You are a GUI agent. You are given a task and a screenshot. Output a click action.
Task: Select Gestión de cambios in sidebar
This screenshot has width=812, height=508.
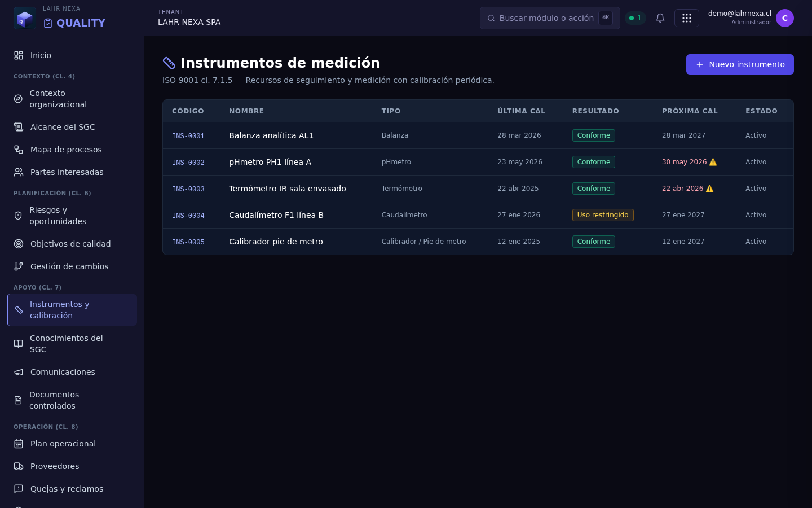pyautogui.click(x=72, y=266)
